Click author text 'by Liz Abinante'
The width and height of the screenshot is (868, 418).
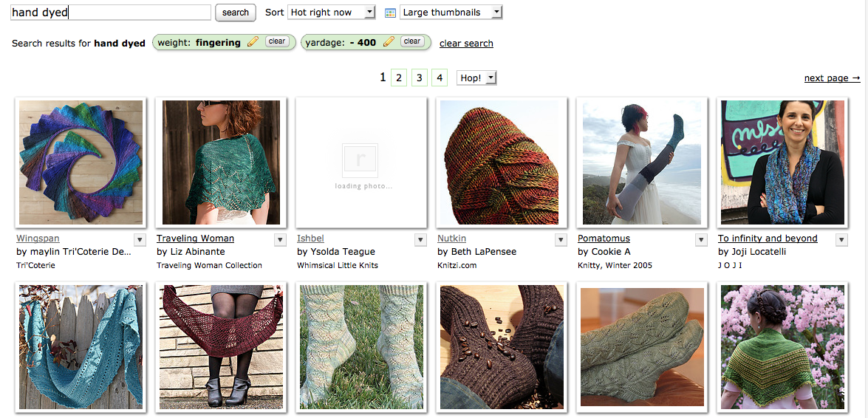point(191,251)
